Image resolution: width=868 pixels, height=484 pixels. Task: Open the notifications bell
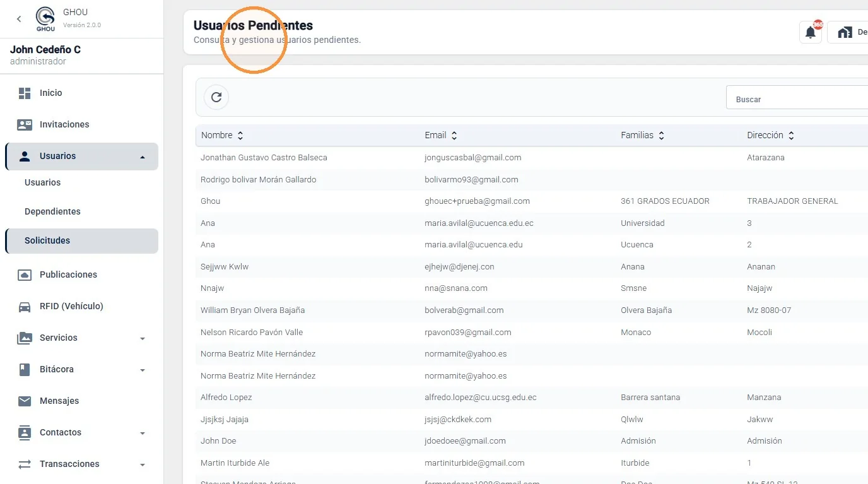tap(811, 32)
